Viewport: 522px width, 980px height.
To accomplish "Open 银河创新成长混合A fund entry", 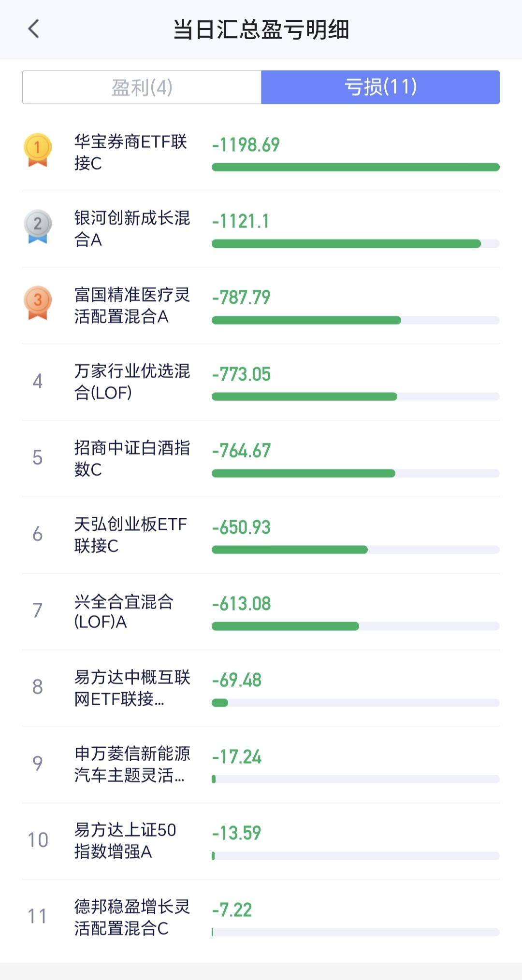I will (x=132, y=228).
